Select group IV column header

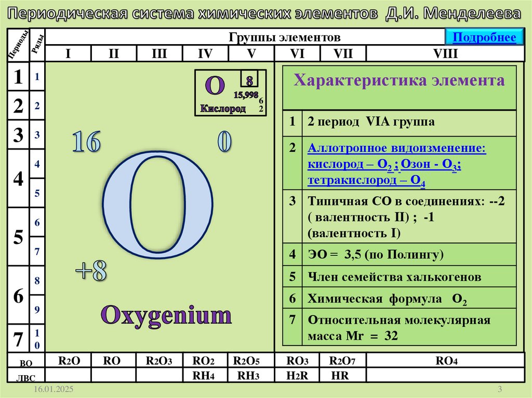tap(205, 53)
